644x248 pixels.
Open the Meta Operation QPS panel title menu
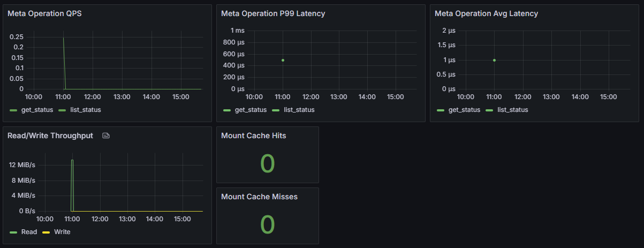pos(44,13)
